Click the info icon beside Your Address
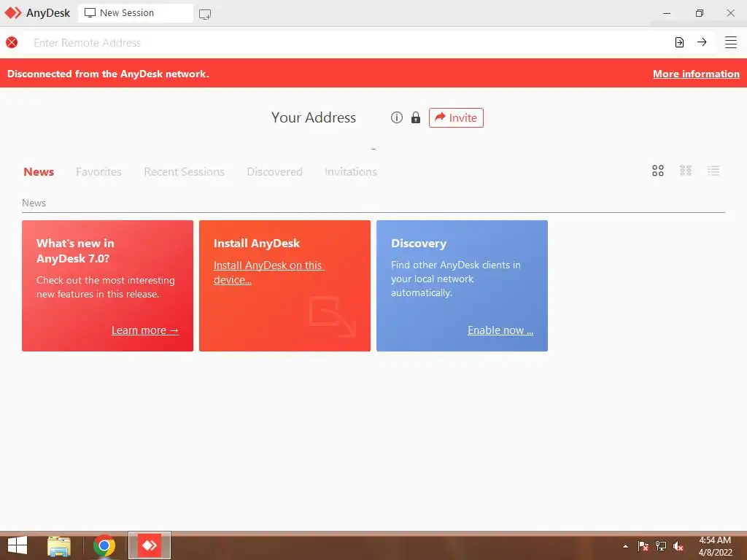The height and width of the screenshot is (560, 747). (396, 117)
